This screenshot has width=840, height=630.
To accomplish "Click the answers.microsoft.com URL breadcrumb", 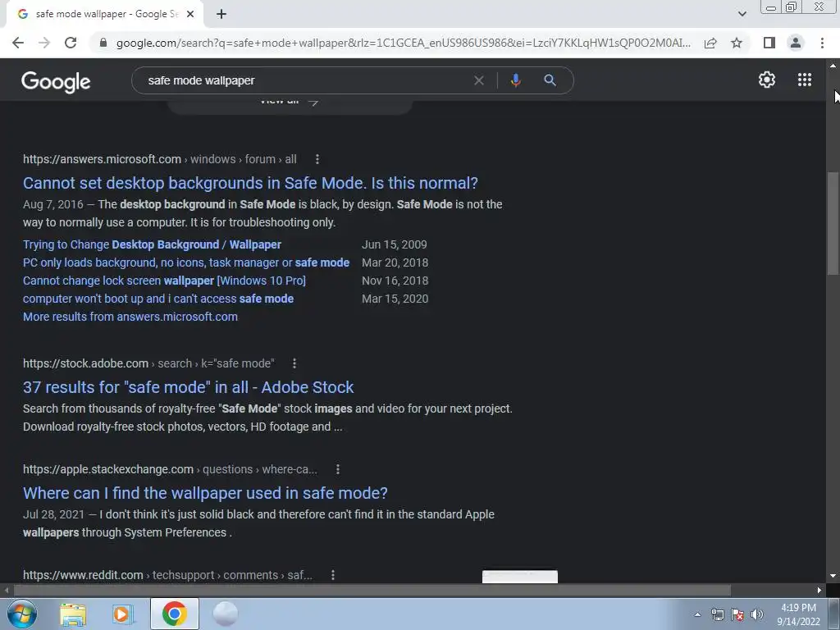I will click(x=160, y=159).
